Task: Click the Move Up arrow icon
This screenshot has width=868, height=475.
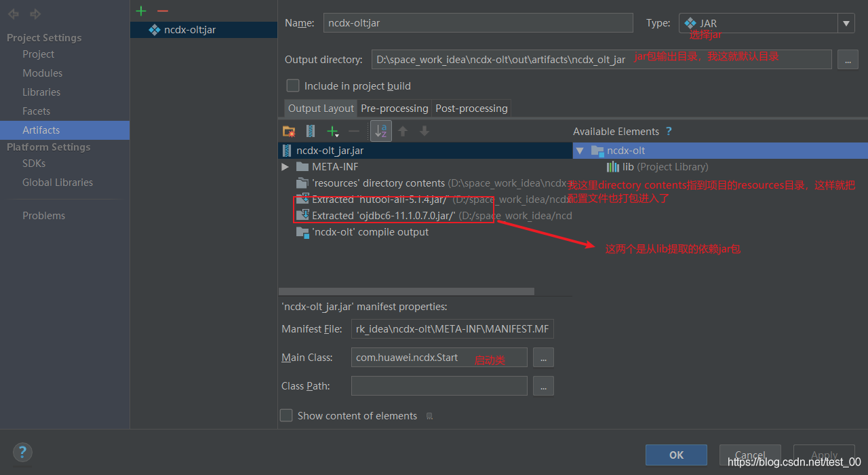Action: point(403,131)
